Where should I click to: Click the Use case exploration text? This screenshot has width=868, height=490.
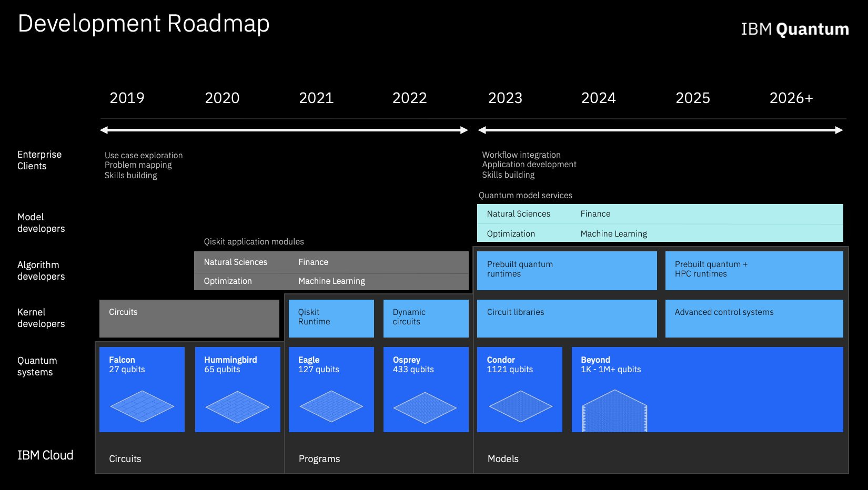coord(144,156)
